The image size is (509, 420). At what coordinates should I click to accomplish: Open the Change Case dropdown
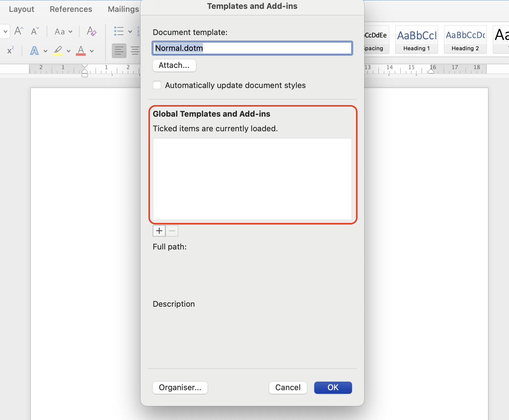click(62, 31)
